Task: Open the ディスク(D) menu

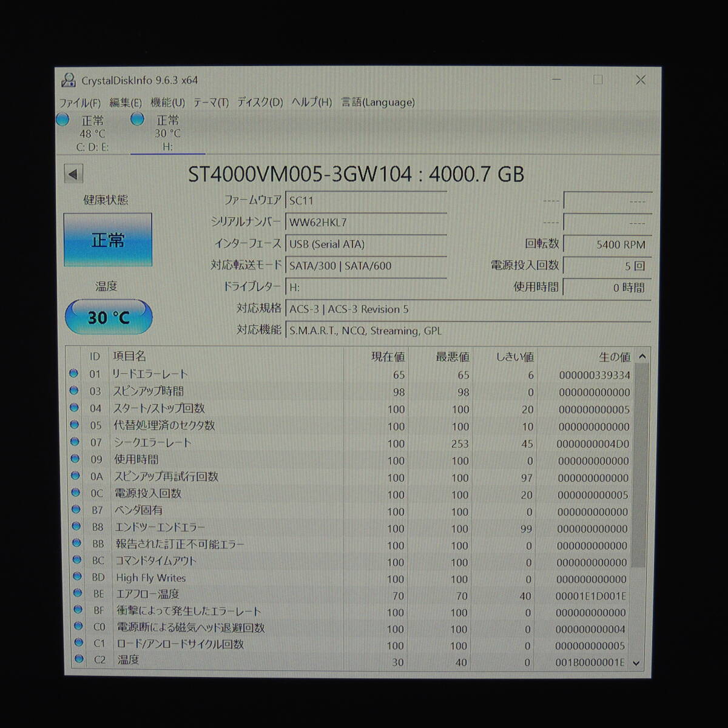Action: tap(260, 103)
